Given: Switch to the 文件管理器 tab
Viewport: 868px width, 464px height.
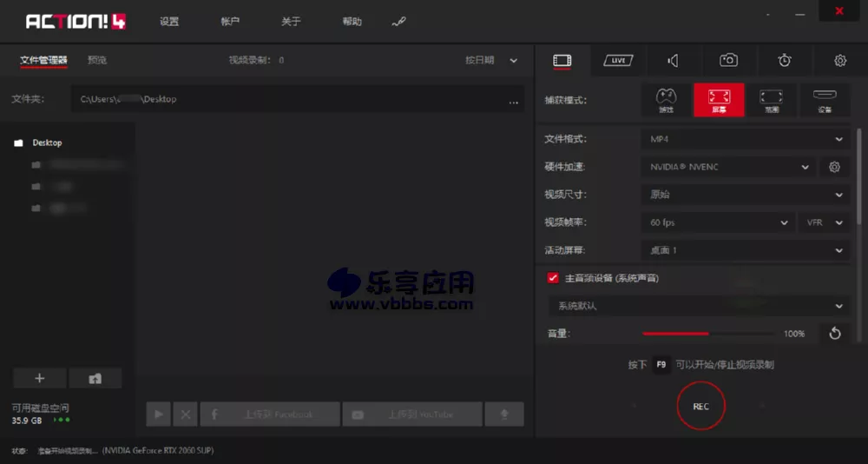Looking at the screenshot, I should tap(43, 61).
